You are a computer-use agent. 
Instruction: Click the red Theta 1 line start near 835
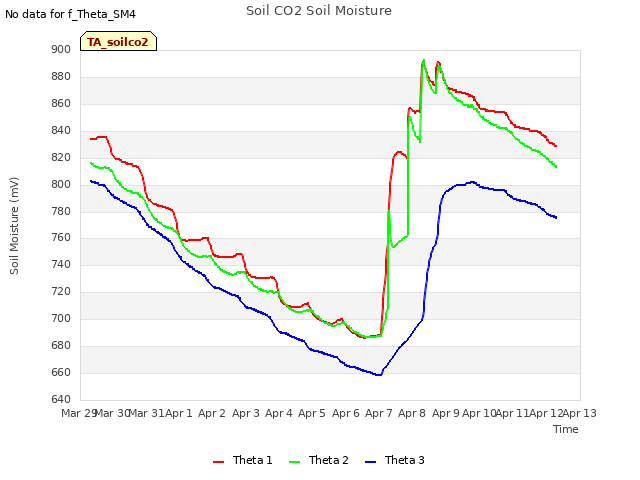click(91, 139)
